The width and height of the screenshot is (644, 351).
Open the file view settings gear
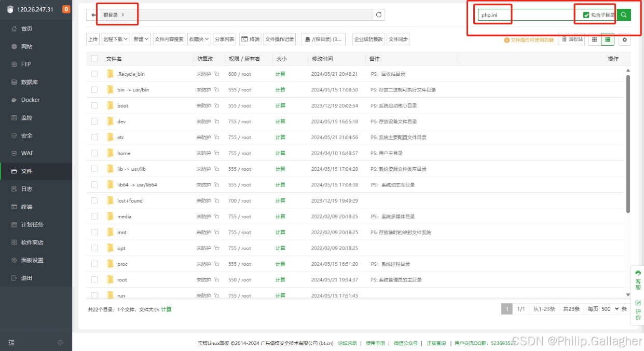click(624, 39)
